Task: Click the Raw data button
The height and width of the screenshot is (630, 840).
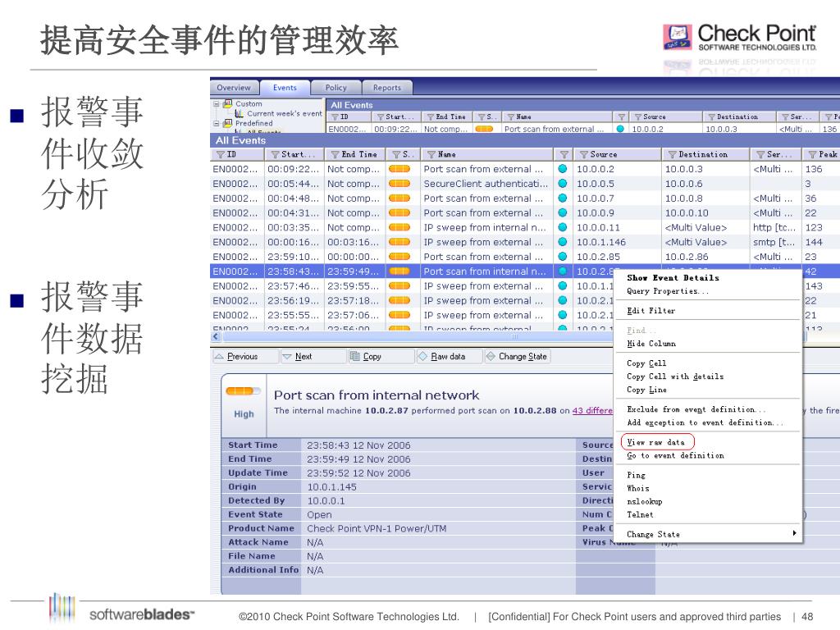Action: 449,356
